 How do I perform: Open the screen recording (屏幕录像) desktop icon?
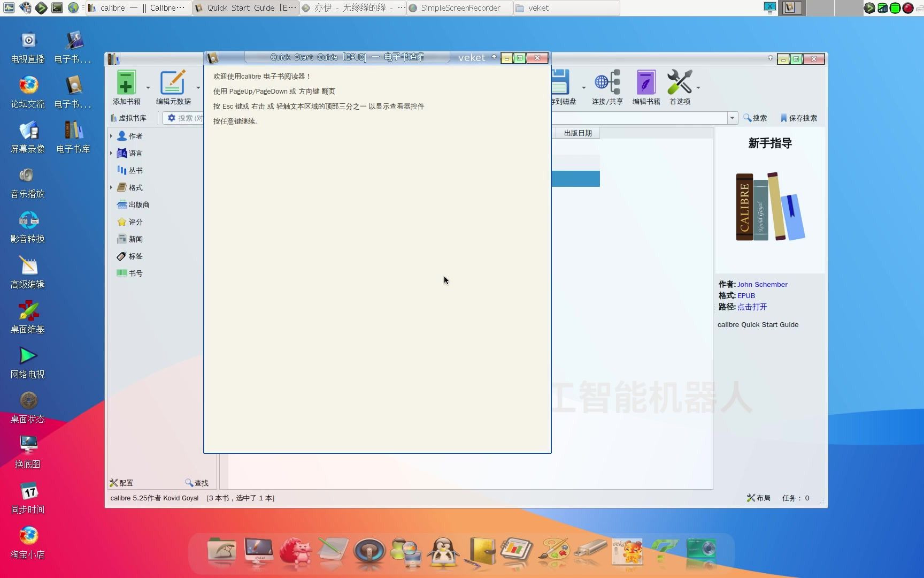(x=28, y=137)
